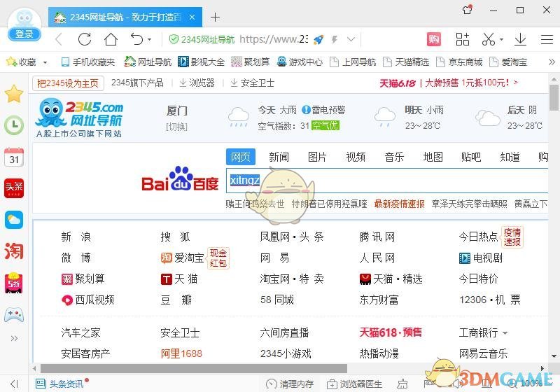Open the apps grid extension icon
560x392 pixels.
click(x=463, y=39)
